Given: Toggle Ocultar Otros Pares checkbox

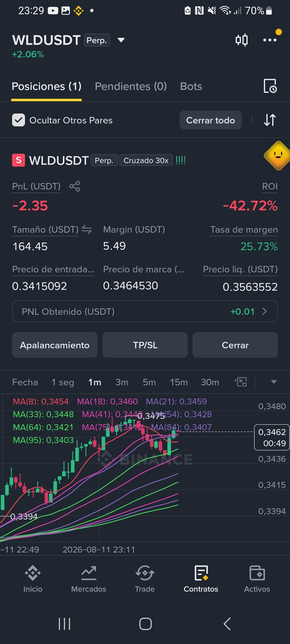Looking at the screenshot, I should coord(19,120).
